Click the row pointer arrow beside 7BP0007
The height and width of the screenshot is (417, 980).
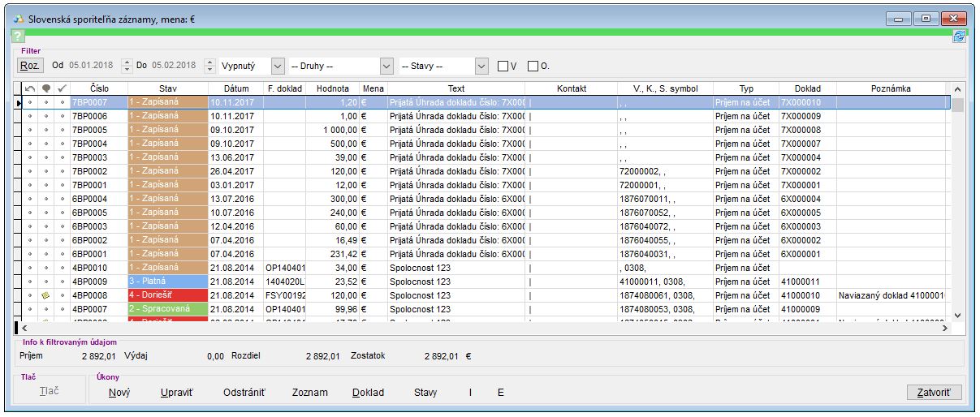pos(19,103)
